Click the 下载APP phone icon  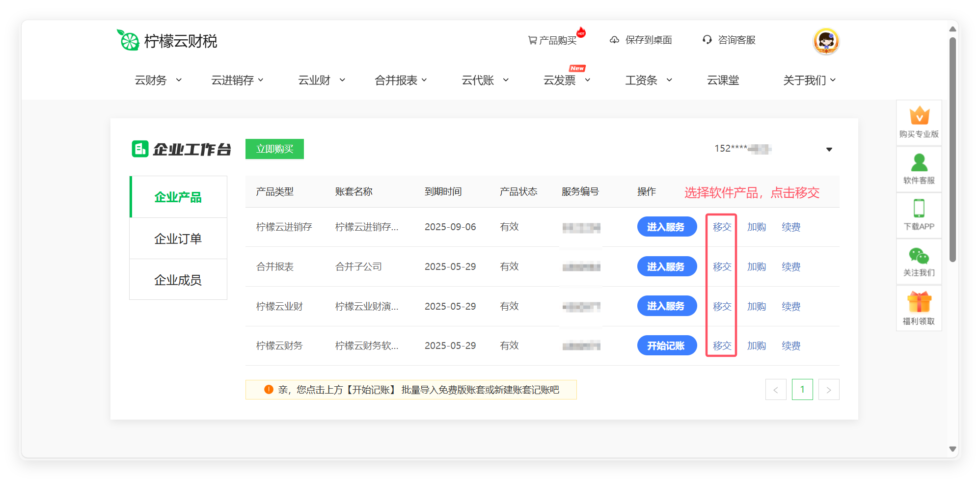click(919, 209)
